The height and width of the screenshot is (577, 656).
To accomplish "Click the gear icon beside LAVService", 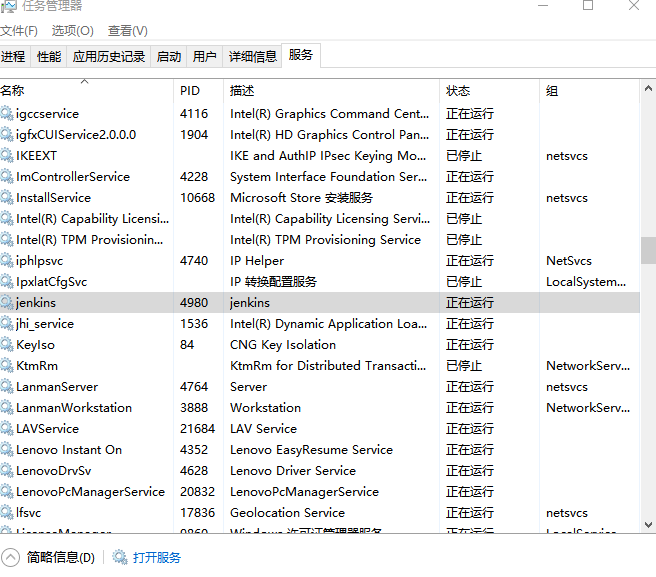I will click(x=7, y=428).
